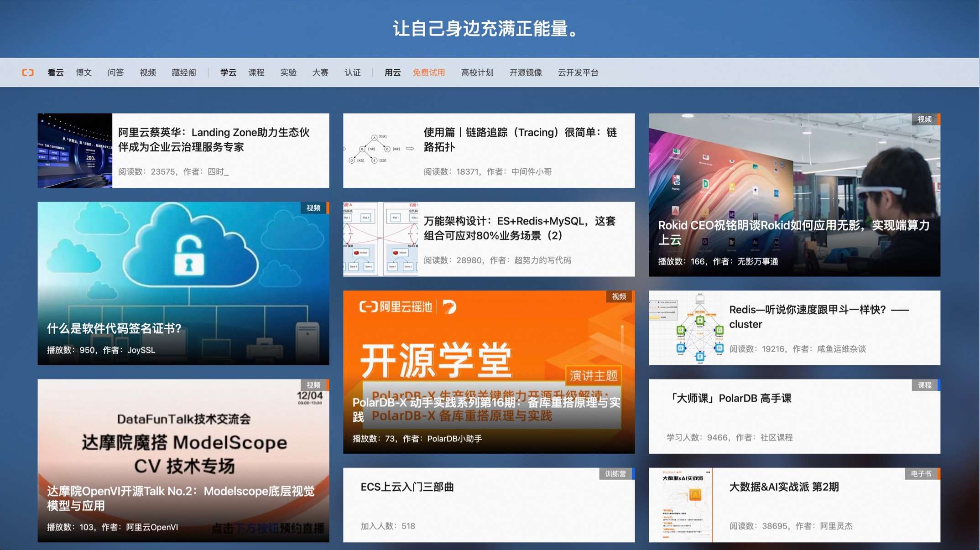Open the 大赛 nav item

320,73
